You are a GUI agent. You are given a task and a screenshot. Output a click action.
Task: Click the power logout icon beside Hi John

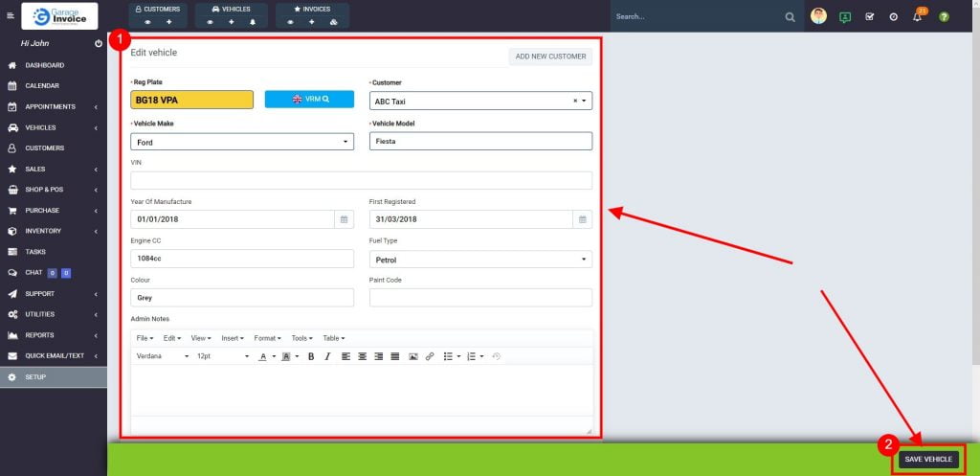click(99, 44)
